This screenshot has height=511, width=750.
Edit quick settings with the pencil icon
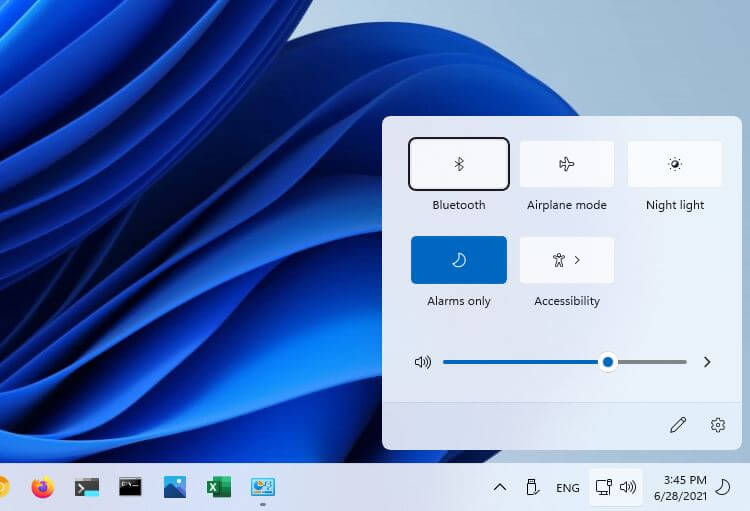pos(678,425)
